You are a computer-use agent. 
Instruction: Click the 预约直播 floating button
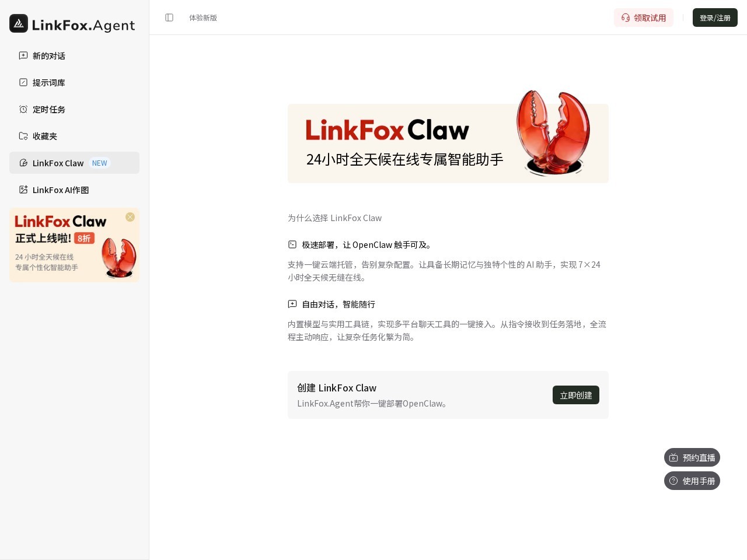692,457
